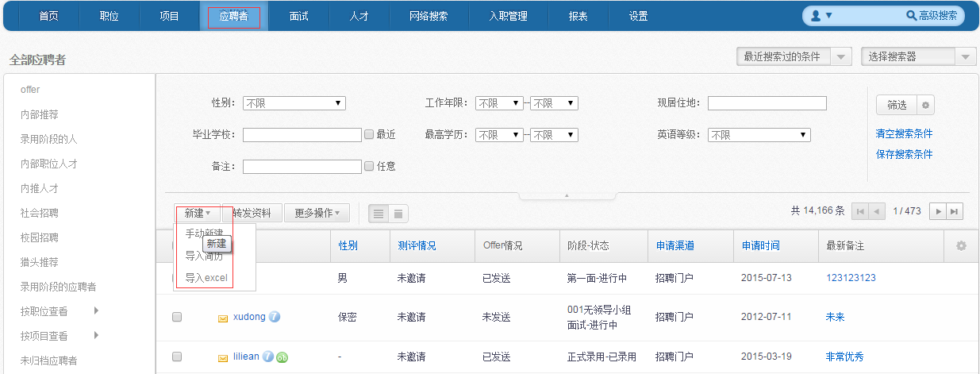Expand the user menu arrow in header
Viewport: 980px width, 374px height.
(828, 16)
